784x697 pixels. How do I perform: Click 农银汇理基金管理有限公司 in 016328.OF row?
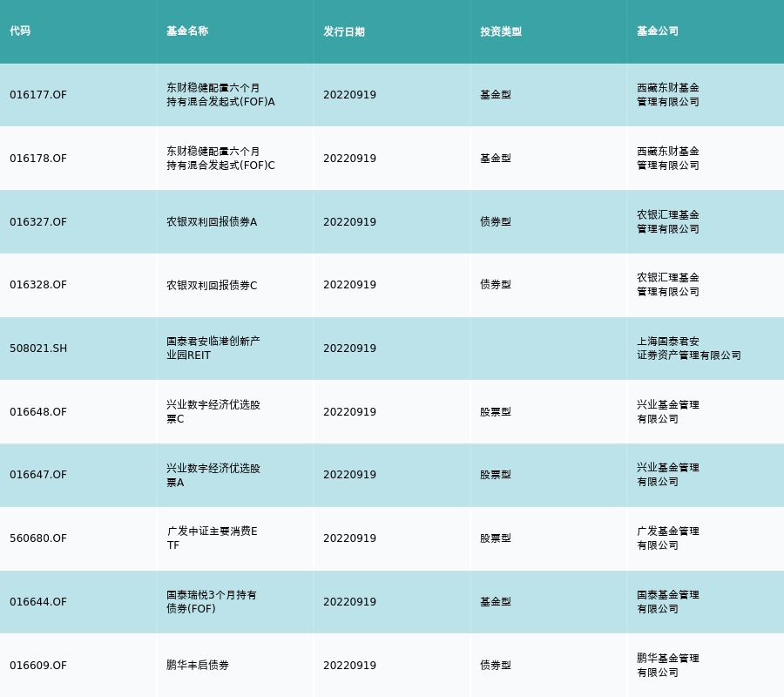tap(668, 285)
